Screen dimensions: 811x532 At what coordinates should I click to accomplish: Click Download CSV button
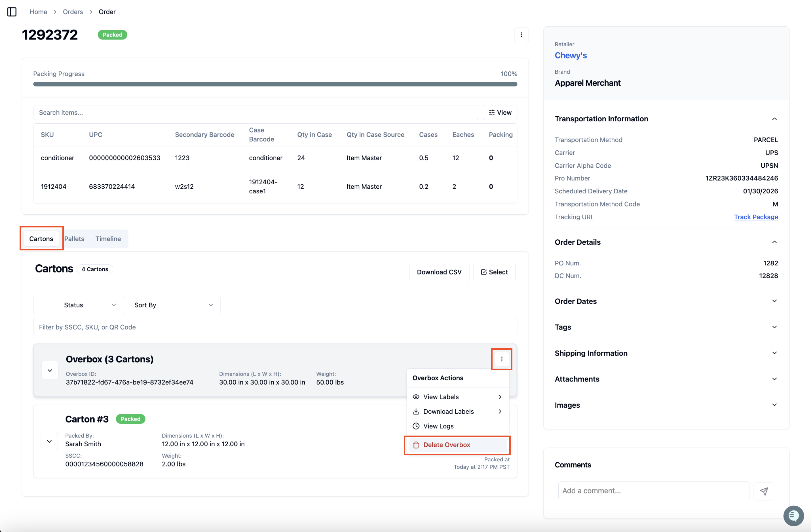point(439,272)
